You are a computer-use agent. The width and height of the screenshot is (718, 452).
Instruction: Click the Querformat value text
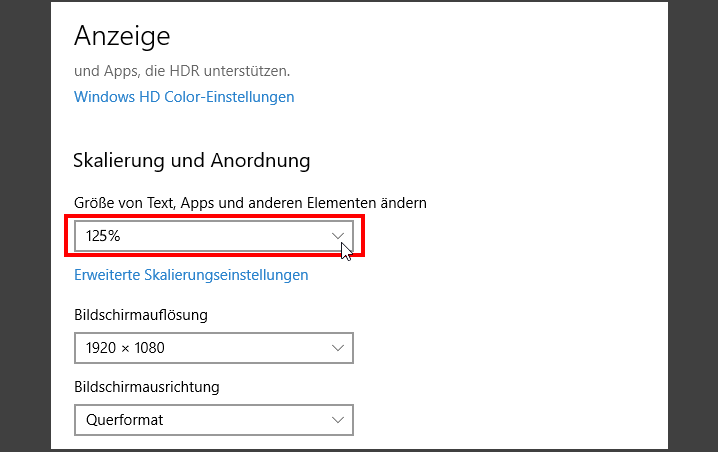pos(125,420)
